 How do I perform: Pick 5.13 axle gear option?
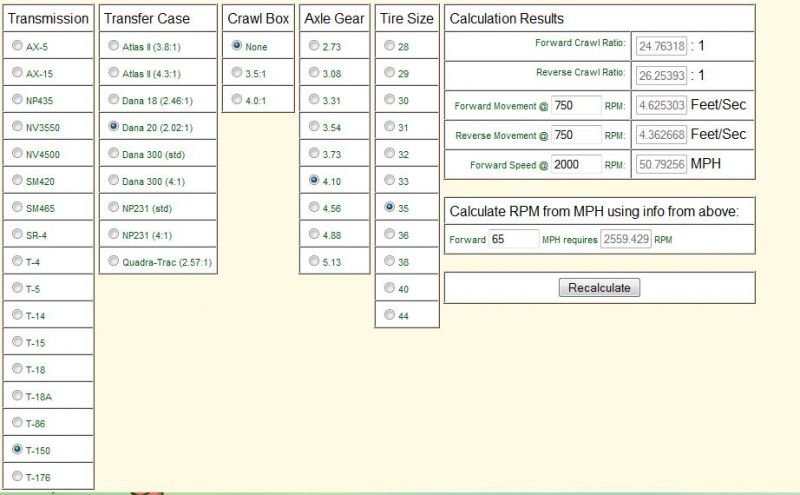point(315,261)
